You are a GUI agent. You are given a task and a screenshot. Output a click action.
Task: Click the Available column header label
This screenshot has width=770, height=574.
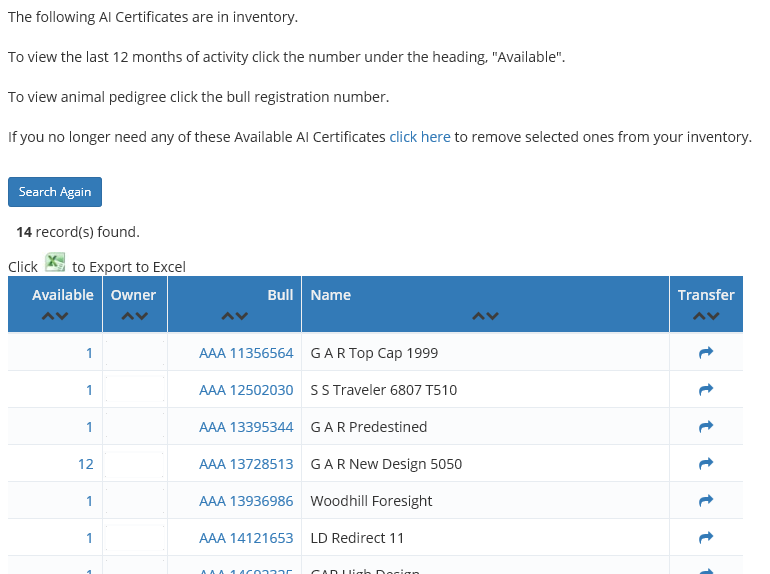point(63,295)
